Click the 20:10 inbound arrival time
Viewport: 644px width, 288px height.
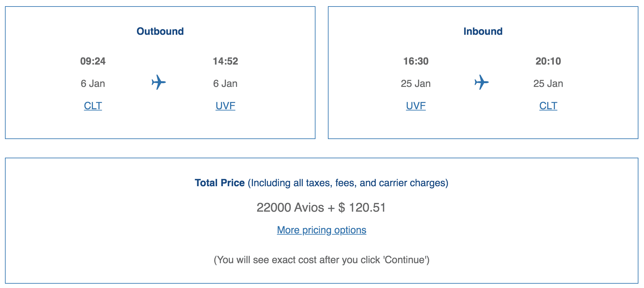(548, 61)
